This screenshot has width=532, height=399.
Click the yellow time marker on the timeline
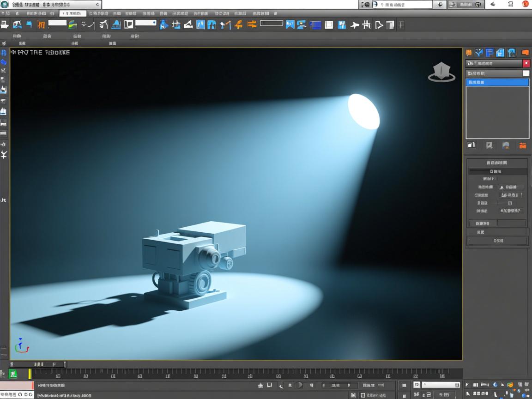pos(30,374)
